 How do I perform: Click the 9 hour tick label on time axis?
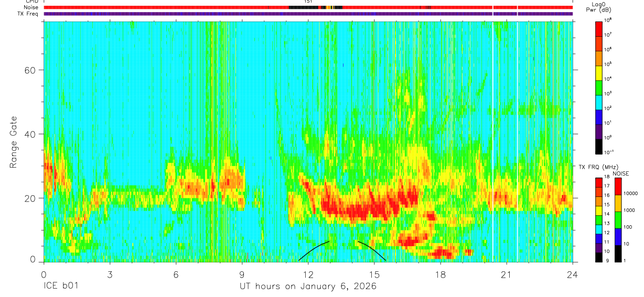[242, 274]
